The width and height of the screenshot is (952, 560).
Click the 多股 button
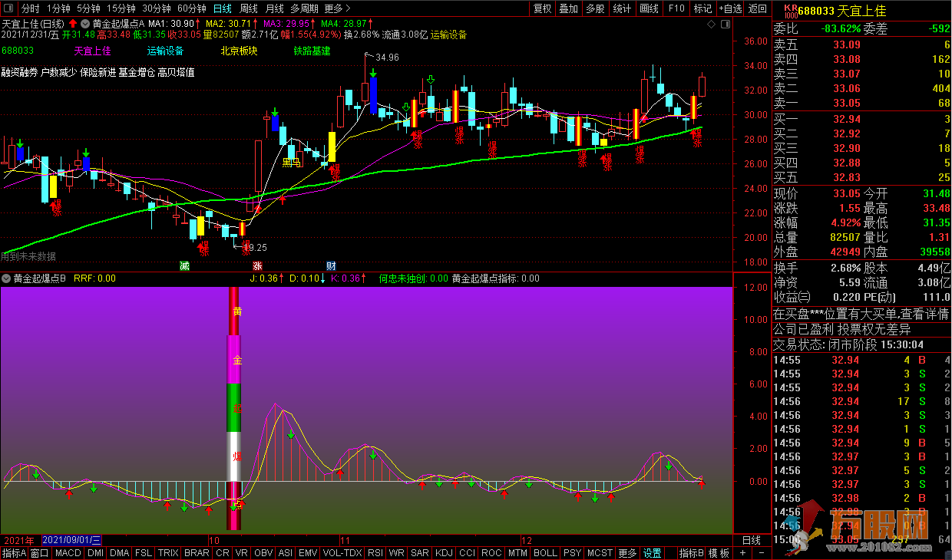(595, 8)
